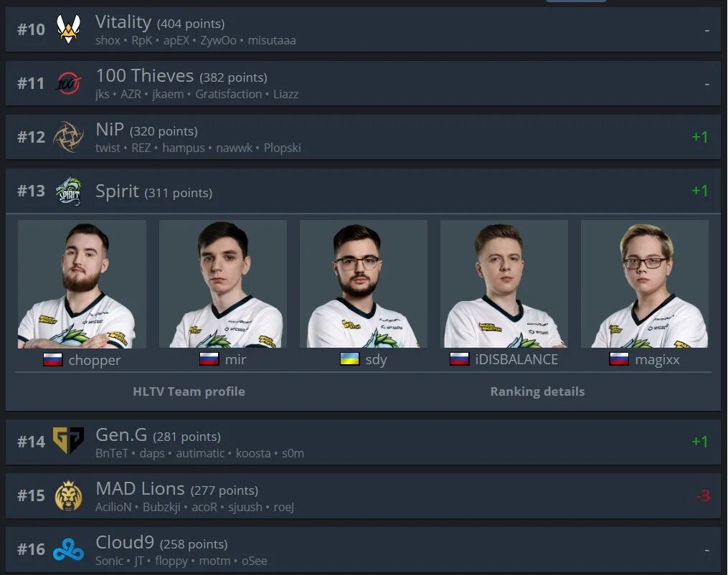Open Ranking details link
This screenshot has height=575, width=728.
(537, 391)
